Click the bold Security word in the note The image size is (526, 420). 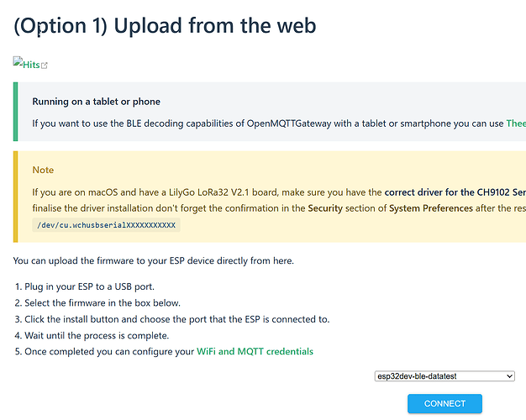pyautogui.click(x=325, y=208)
